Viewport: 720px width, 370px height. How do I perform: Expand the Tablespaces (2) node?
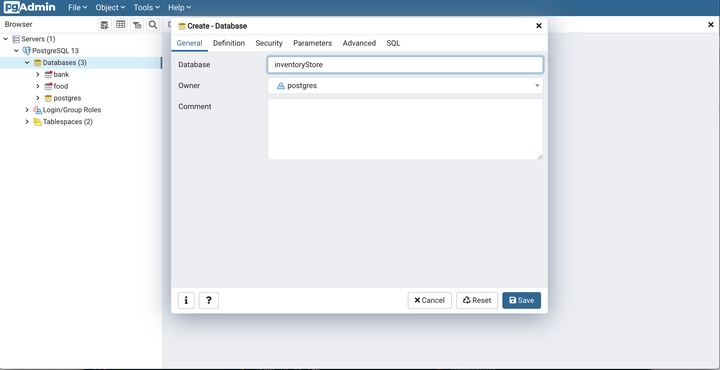pos(27,122)
